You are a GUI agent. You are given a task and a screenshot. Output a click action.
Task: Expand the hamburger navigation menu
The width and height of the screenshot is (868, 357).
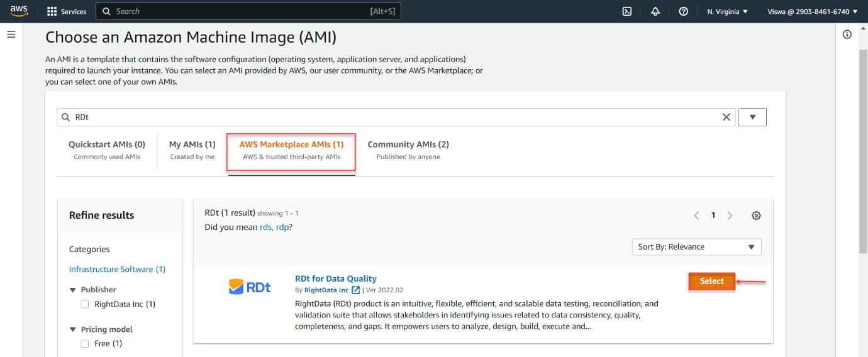11,35
